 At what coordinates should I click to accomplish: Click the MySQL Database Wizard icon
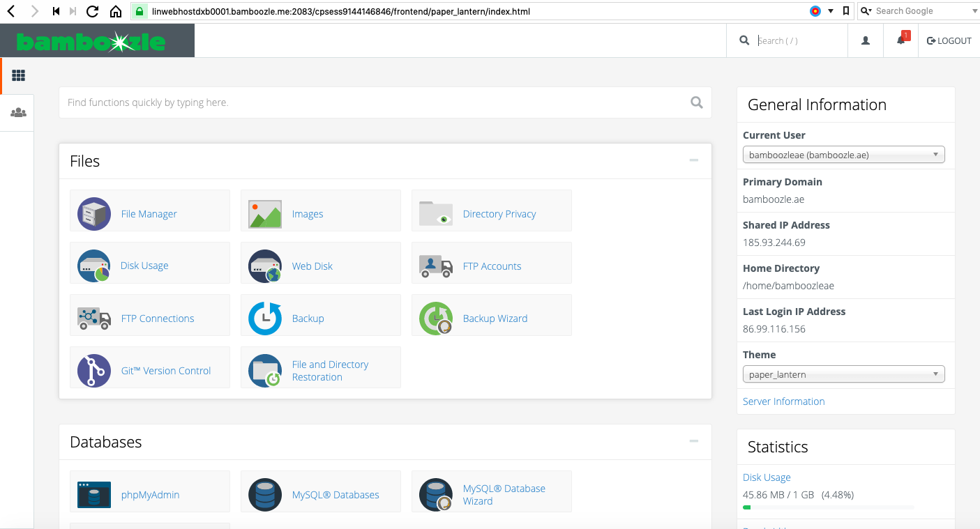[x=436, y=495]
